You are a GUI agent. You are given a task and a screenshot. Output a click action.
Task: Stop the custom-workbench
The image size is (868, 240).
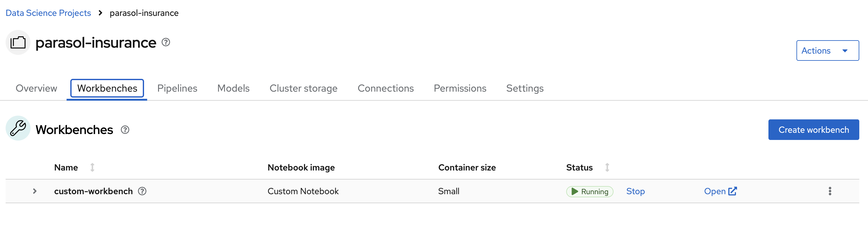(635, 191)
